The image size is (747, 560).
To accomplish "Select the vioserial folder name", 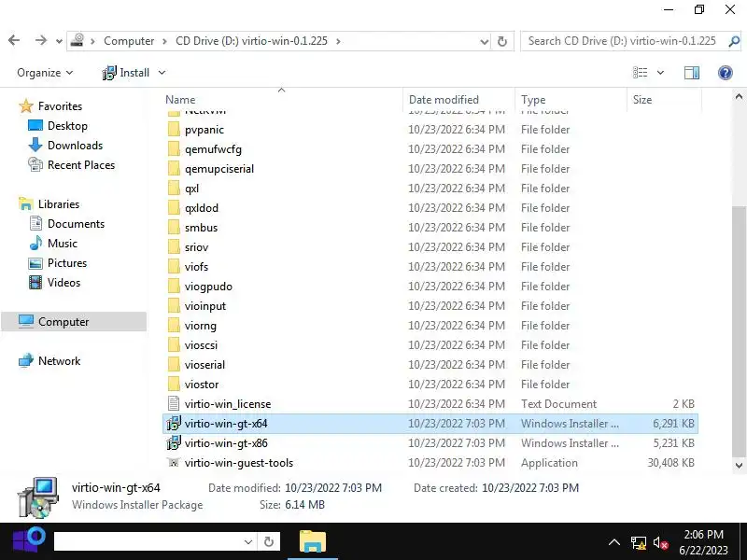I will pyautogui.click(x=204, y=365).
